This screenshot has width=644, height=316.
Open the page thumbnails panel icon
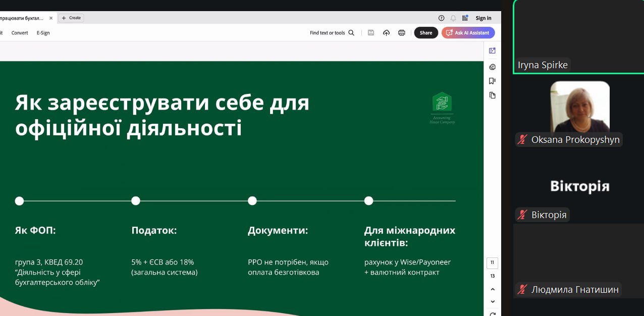493,95
